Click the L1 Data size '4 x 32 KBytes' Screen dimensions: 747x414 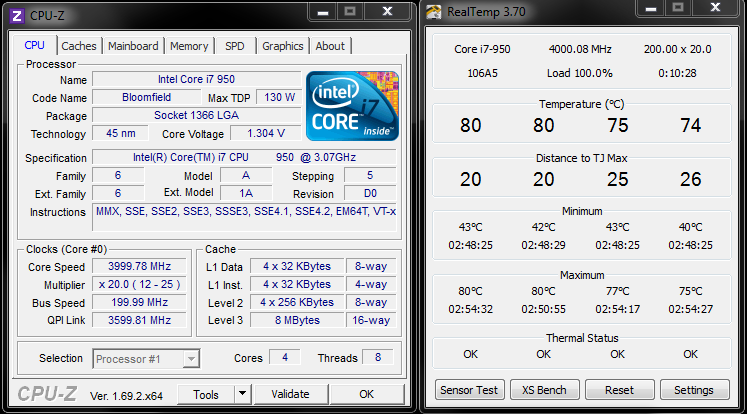point(297,266)
